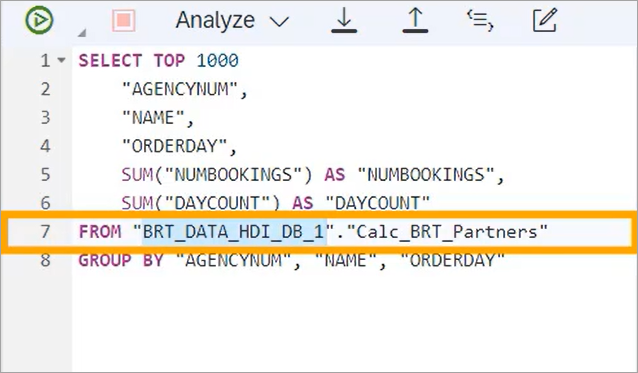
Task: Run the SQL statement with green play icon
Action: (39, 20)
